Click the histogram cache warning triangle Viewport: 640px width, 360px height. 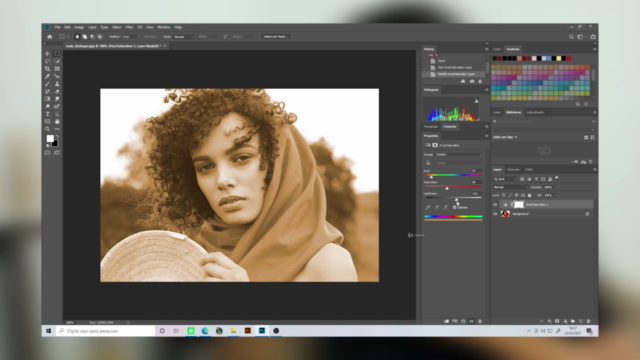point(476,101)
